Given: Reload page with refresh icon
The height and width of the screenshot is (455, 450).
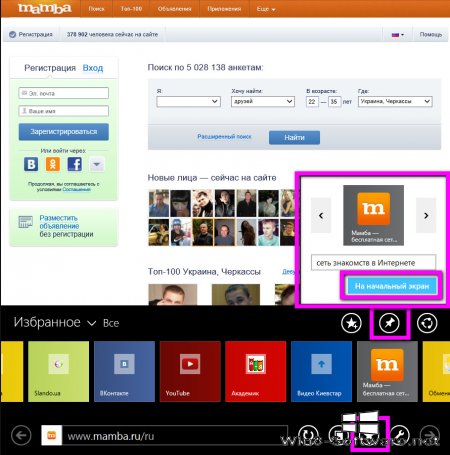Looking at the screenshot, I should click(x=308, y=435).
